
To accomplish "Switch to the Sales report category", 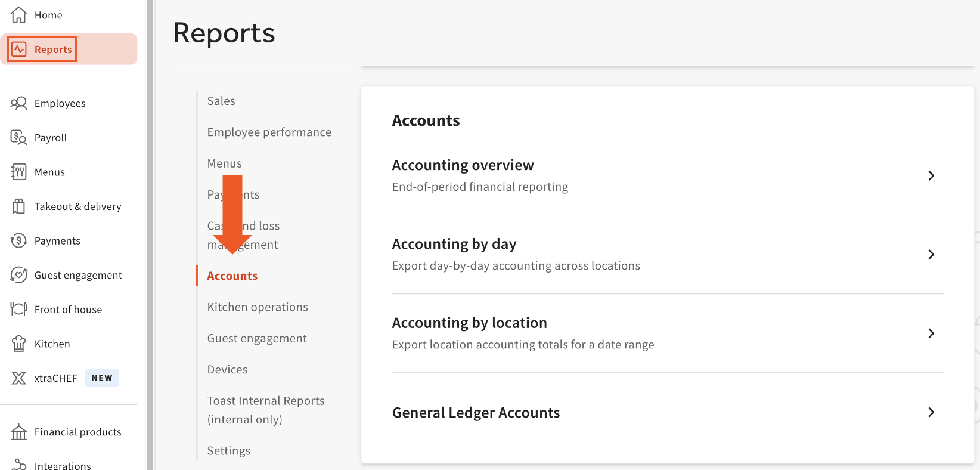I will click(221, 100).
